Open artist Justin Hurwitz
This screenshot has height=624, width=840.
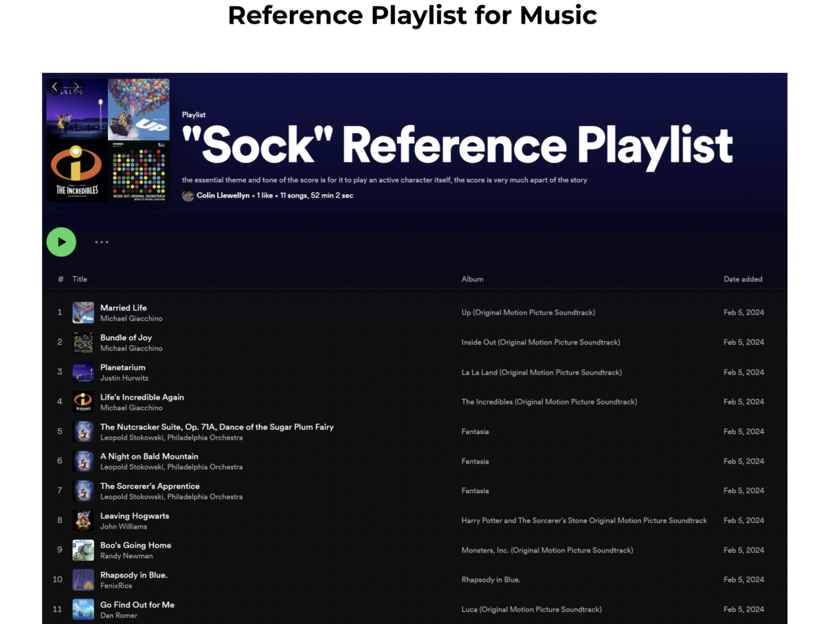(x=124, y=378)
